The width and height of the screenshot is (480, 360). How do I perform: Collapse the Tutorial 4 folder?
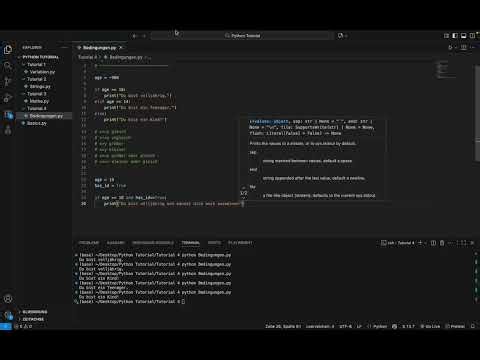point(36,108)
